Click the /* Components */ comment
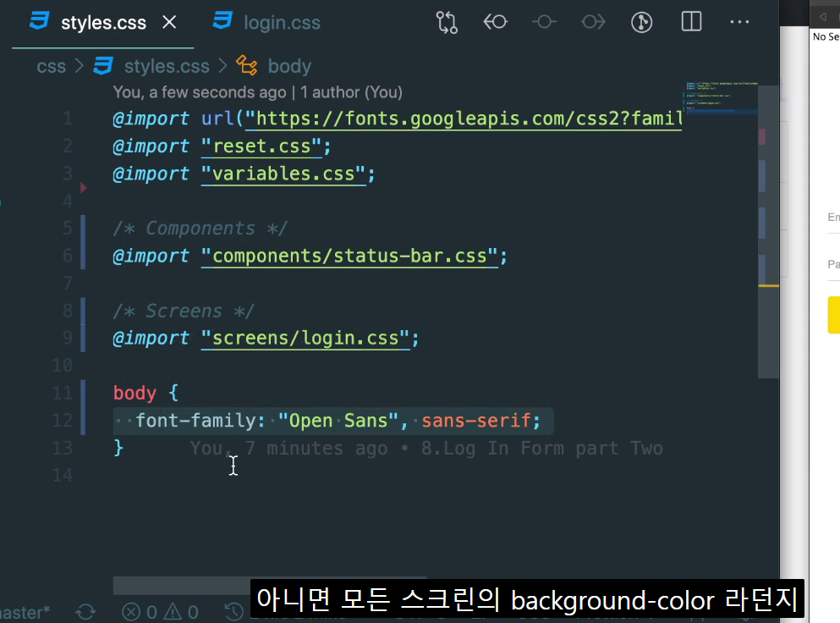840x623 pixels. [x=200, y=229]
